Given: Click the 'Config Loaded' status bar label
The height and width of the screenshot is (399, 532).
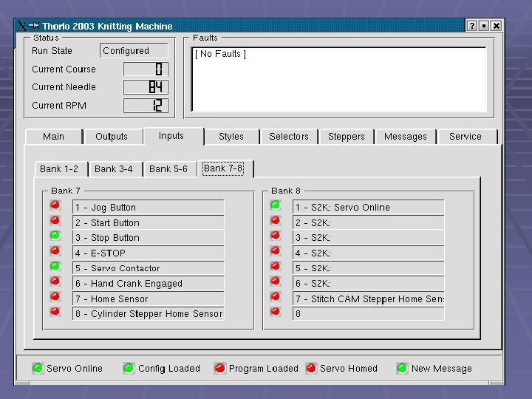Looking at the screenshot, I should click(x=169, y=369).
